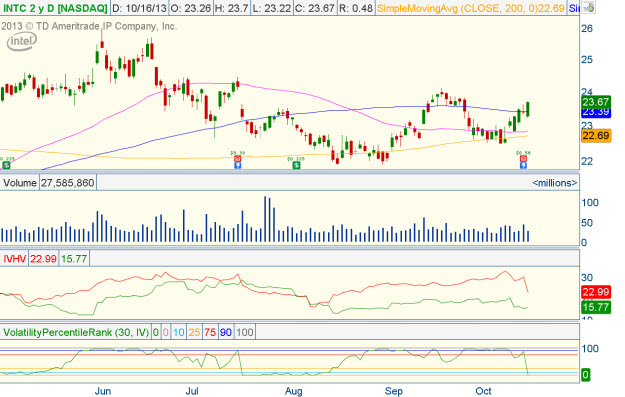
Task: Click the green dividend icon before June
Action: [x=6, y=165]
